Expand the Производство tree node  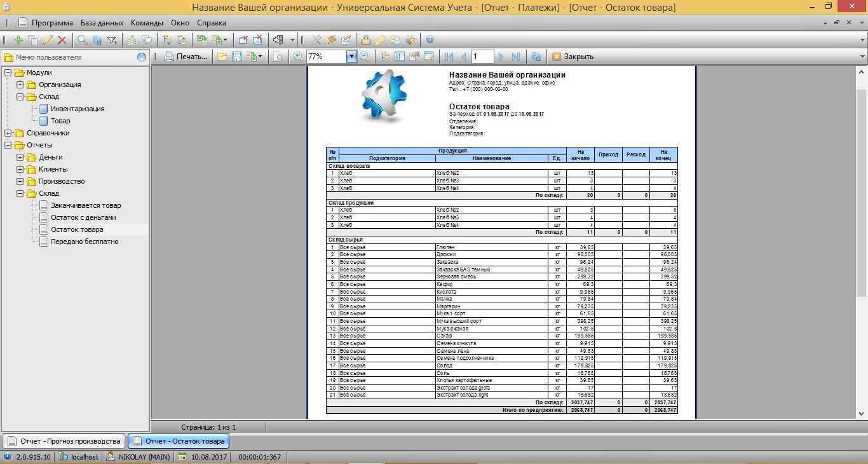click(x=20, y=181)
